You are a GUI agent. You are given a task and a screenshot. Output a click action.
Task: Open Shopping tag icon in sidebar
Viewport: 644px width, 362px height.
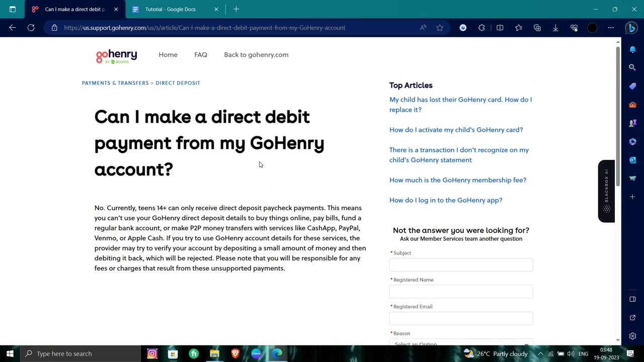point(632,86)
